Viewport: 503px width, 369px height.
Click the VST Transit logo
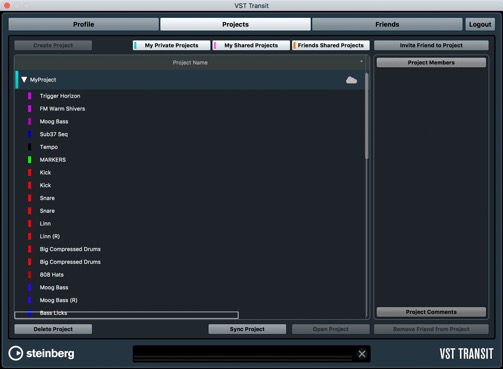pos(466,354)
